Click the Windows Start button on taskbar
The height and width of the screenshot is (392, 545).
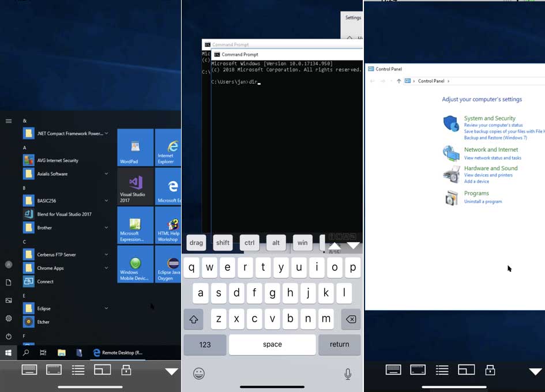(9, 352)
